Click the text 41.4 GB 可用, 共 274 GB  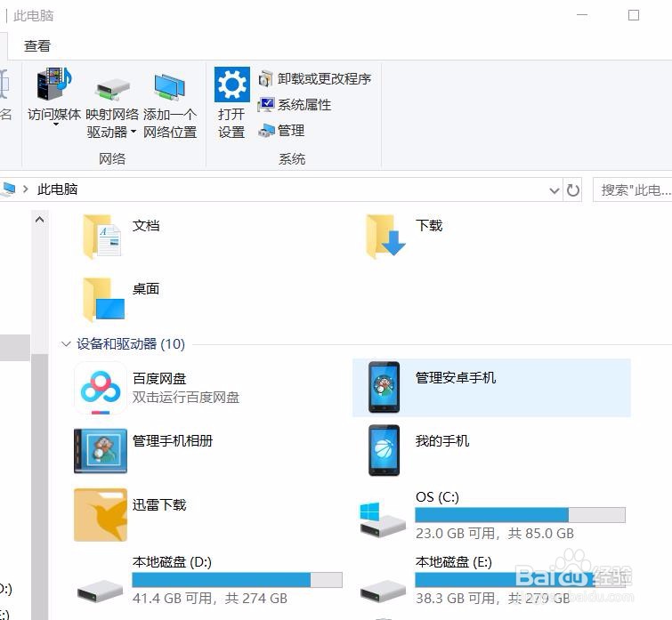click(209, 598)
